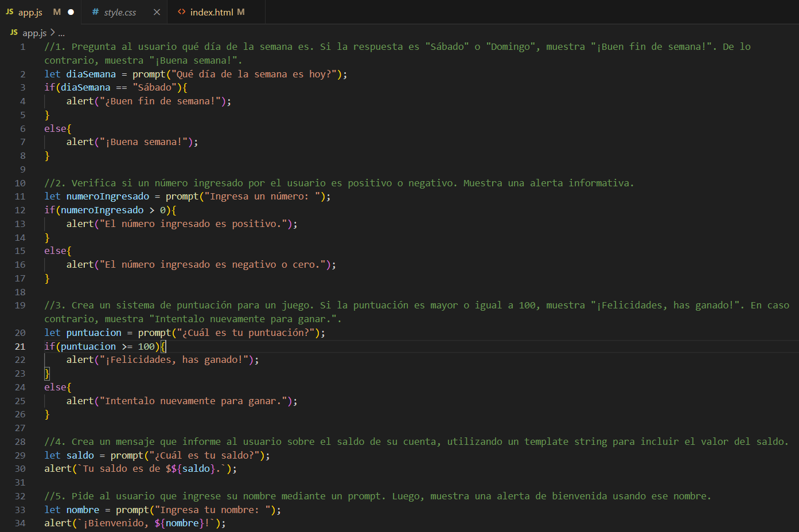Click the string "Sábado" on line 3
The image size is (799, 532).
(x=155, y=88)
